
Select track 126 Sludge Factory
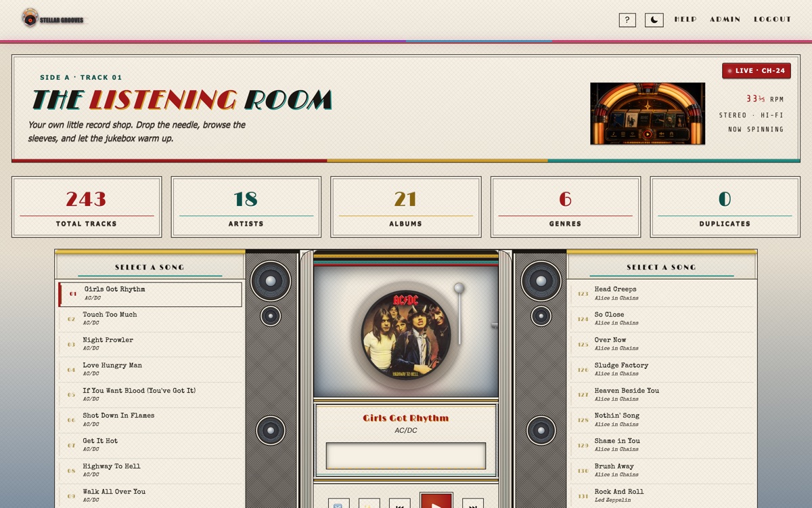[x=662, y=369]
